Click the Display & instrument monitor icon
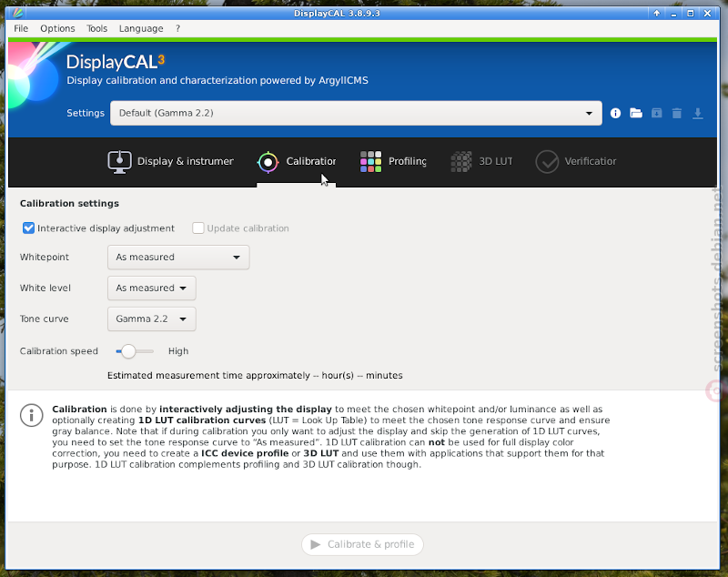 [x=119, y=162]
